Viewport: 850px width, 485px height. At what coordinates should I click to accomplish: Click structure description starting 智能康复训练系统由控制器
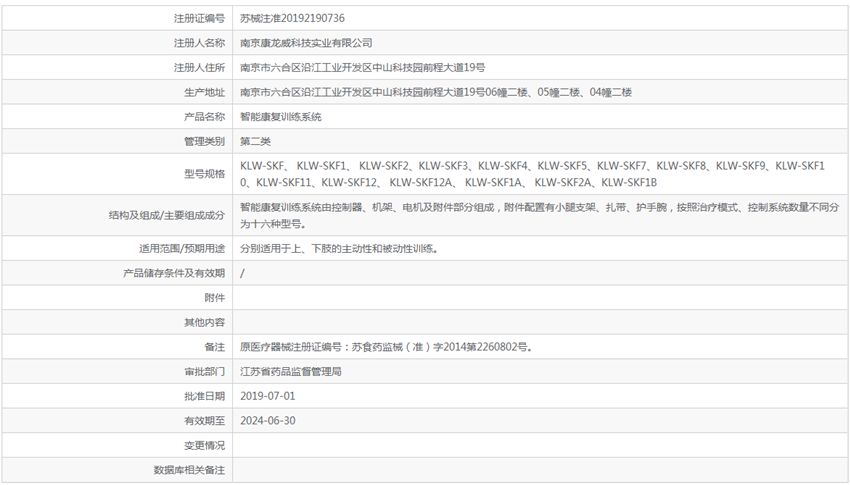pos(539,215)
